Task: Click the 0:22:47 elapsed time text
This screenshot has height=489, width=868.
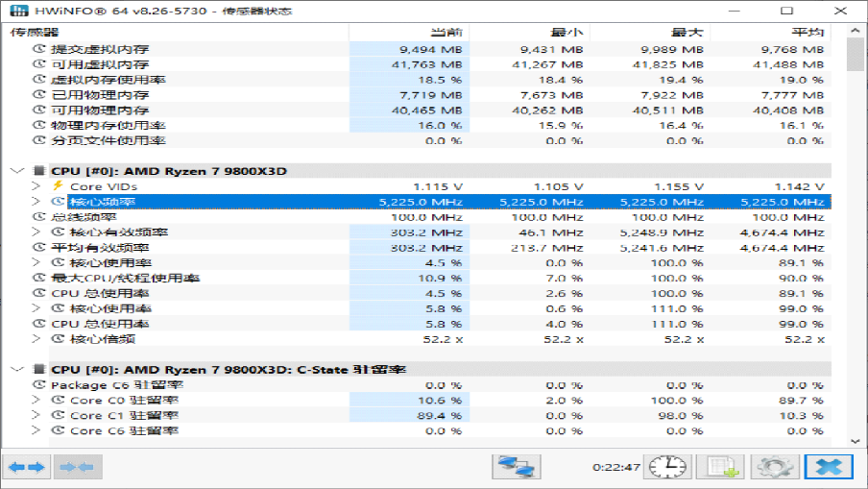Action: pyautogui.click(x=616, y=468)
